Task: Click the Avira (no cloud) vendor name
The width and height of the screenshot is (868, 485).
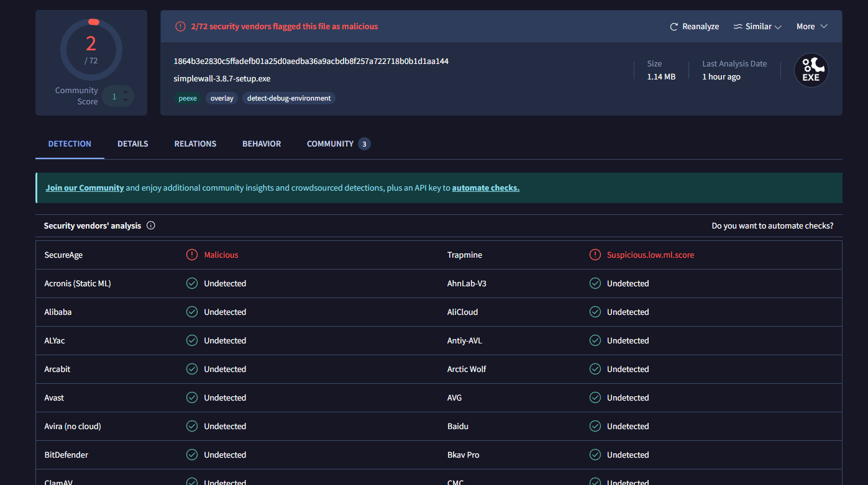Action: click(73, 426)
